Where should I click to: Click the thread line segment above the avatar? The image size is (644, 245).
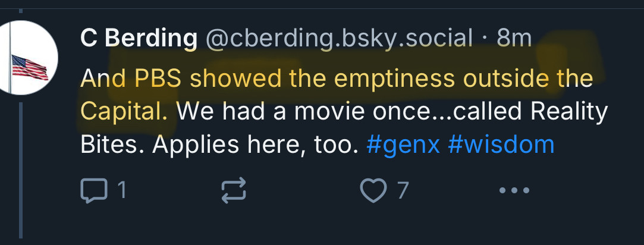(21, 10)
